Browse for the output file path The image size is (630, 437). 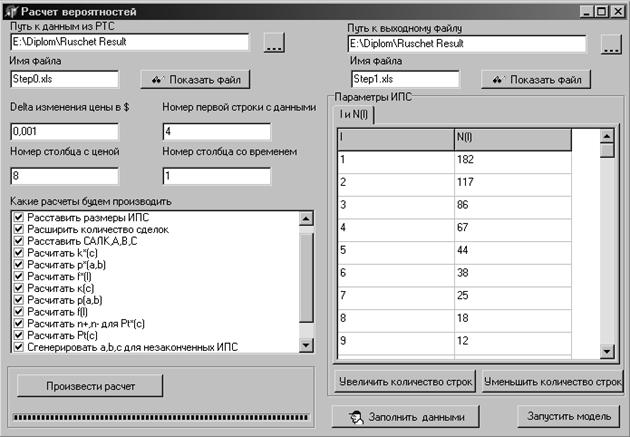(x=611, y=44)
